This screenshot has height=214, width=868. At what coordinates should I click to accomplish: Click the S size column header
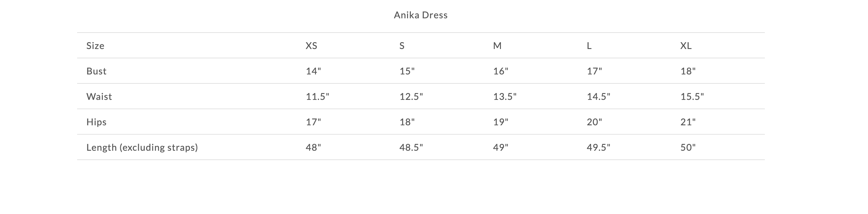pos(402,46)
